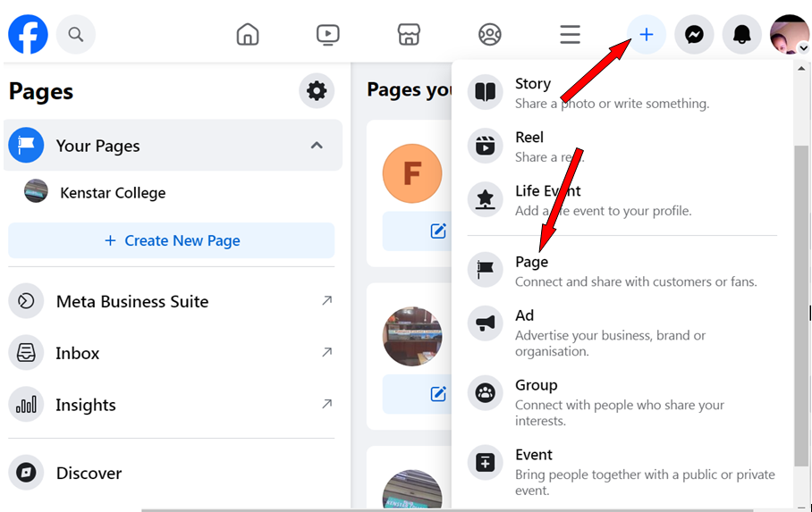Click the Page flag icon in menu
The image size is (812, 512).
click(486, 270)
